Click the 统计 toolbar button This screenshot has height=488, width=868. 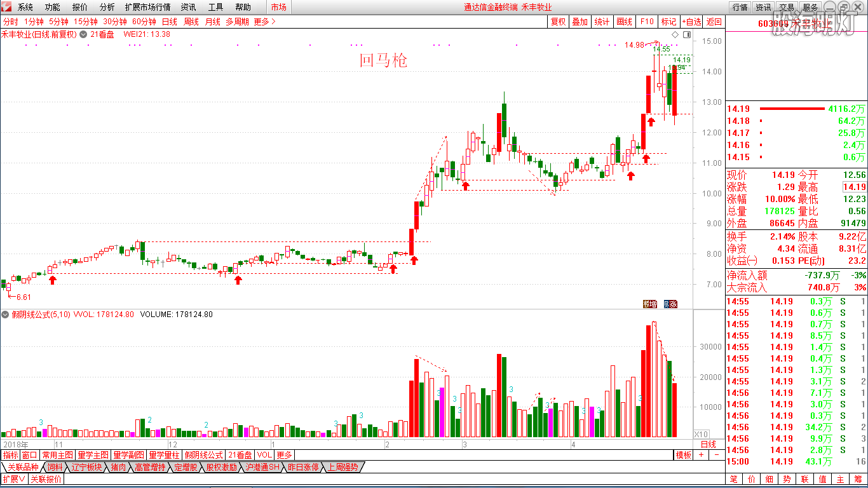(x=602, y=22)
